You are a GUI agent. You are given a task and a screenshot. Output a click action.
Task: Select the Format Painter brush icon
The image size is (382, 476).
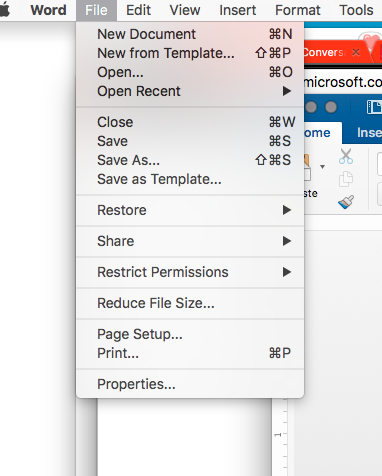[x=346, y=202]
